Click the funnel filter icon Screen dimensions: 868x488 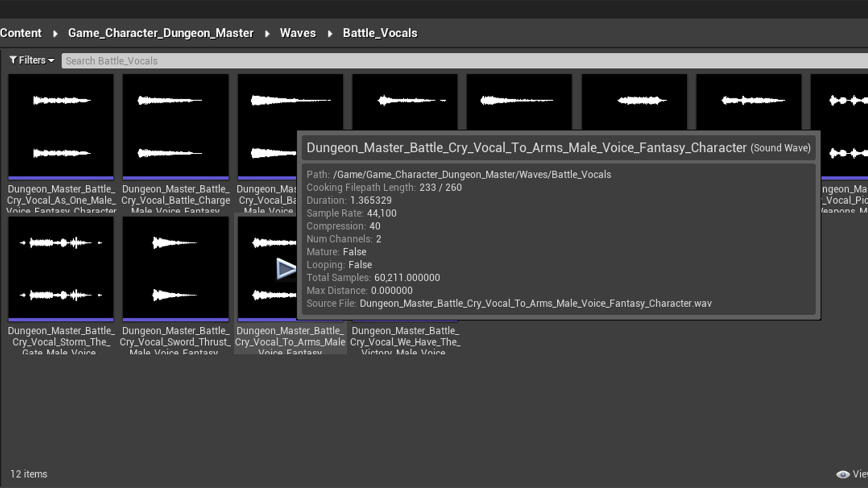pyautogui.click(x=13, y=60)
